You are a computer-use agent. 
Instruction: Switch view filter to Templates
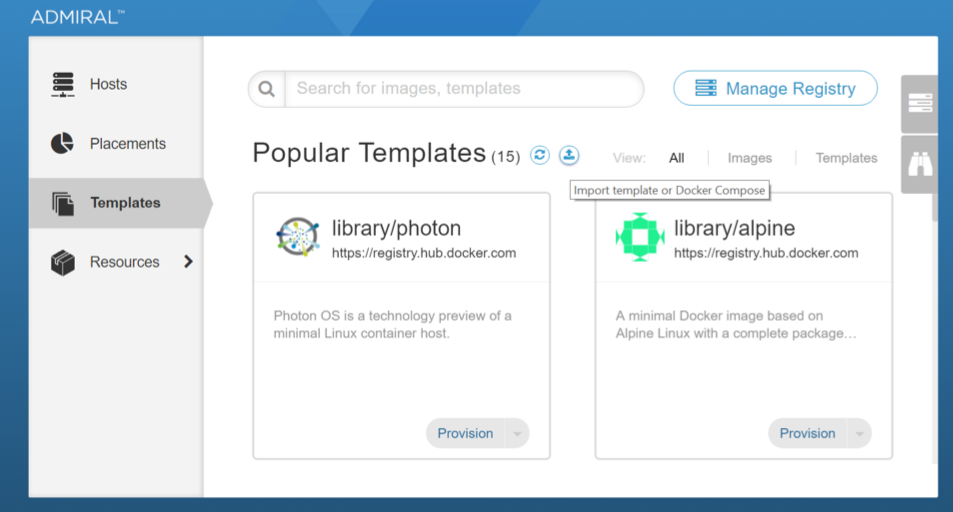846,158
